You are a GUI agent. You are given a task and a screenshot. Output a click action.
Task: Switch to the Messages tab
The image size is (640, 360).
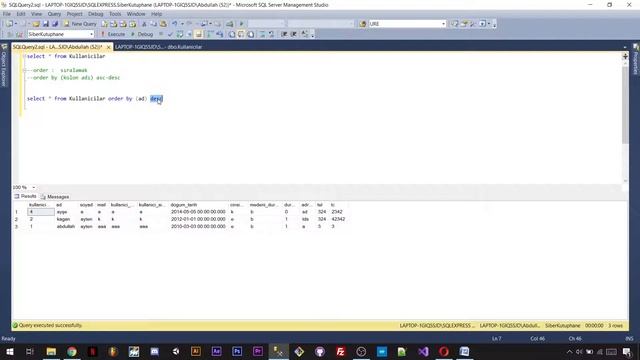coord(55,197)
